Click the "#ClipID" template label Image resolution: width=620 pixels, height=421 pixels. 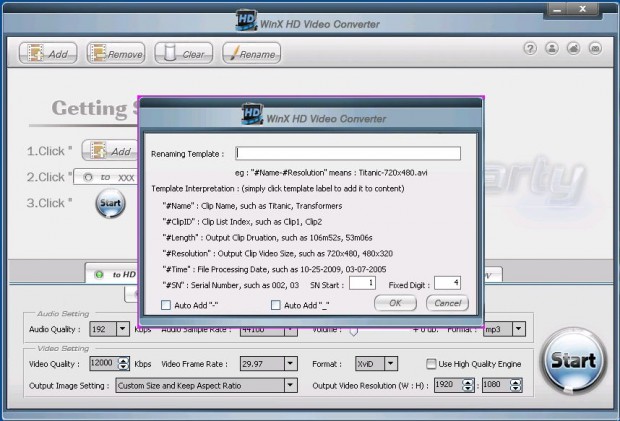179,222
